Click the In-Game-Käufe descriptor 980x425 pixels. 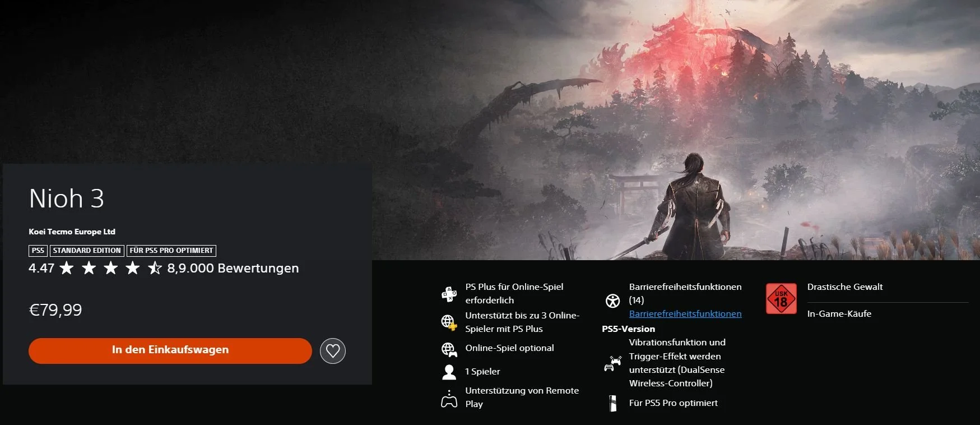click(839, 313)
